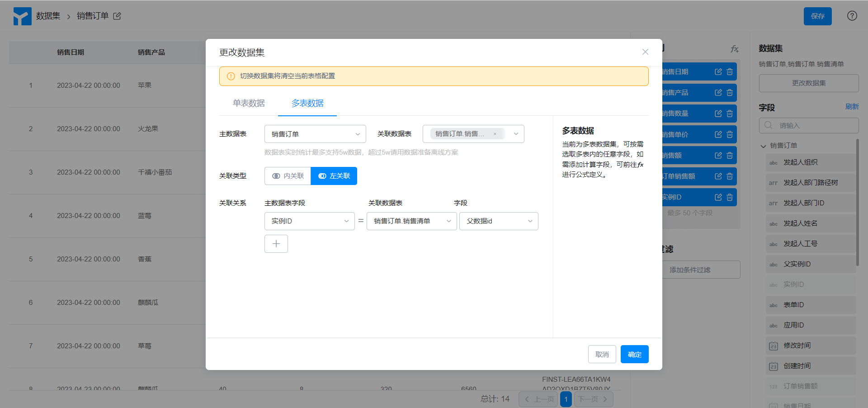Edit the 订单销售额 field chip
The height and width of the screenshot is (408, 868).
[x=718, y=176]
